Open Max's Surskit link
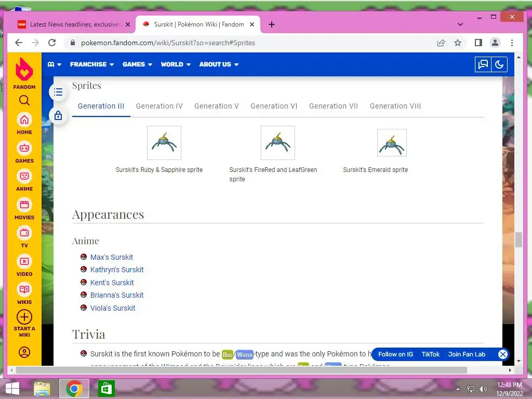Image resolution: width=532 pixels, height=399 pixels. tap(111, 257)
